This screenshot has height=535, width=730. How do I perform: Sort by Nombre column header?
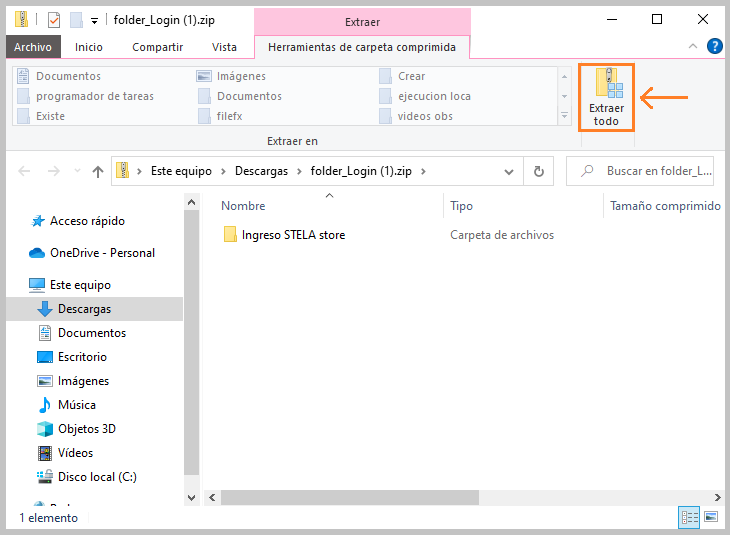tap(243, 206)
